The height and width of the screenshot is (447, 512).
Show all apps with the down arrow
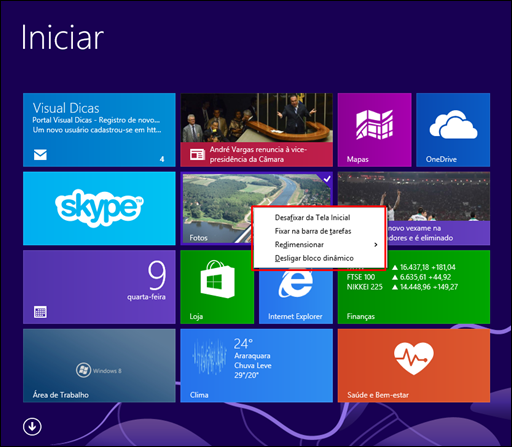(x=32, y=426)
